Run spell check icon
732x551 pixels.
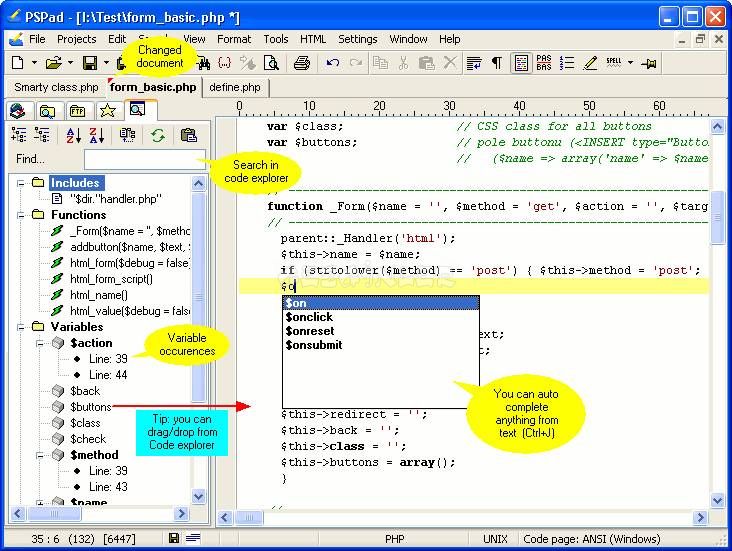[x=614, y=63]
